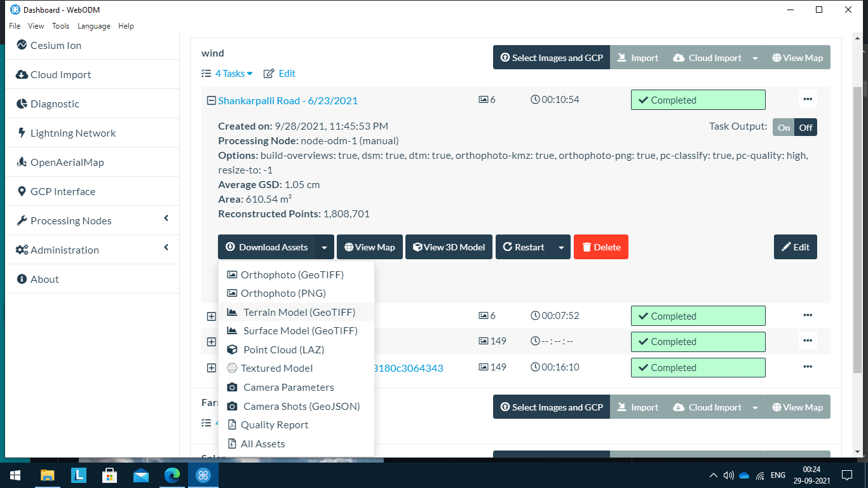
Task: Click the three-dots menu for Shankarpalli Road task
Action: pyautogui.click(x=808, y=99)
